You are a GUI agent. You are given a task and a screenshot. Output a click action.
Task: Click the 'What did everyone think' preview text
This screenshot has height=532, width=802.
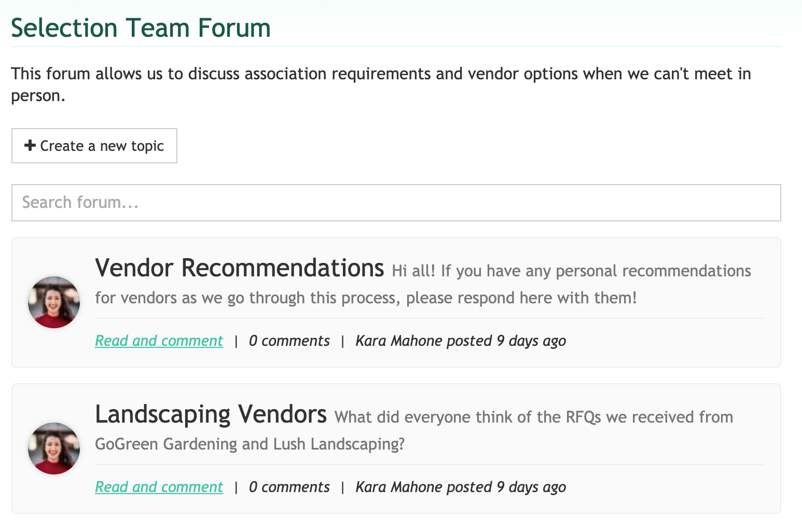coord(533,417)
